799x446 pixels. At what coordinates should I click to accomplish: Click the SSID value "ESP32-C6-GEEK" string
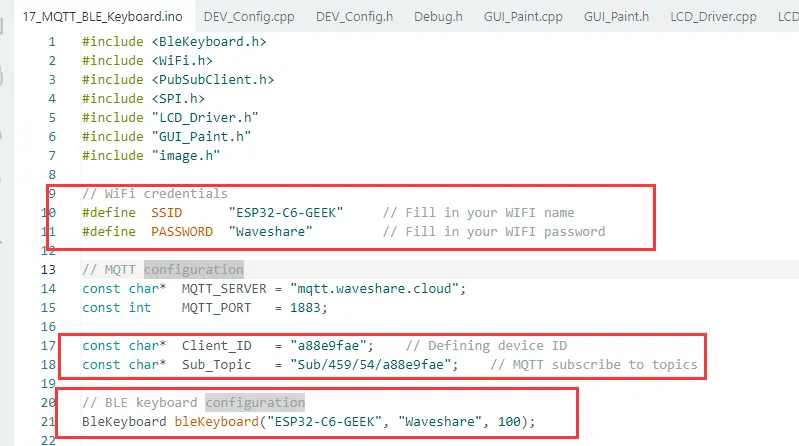(286, 213)
